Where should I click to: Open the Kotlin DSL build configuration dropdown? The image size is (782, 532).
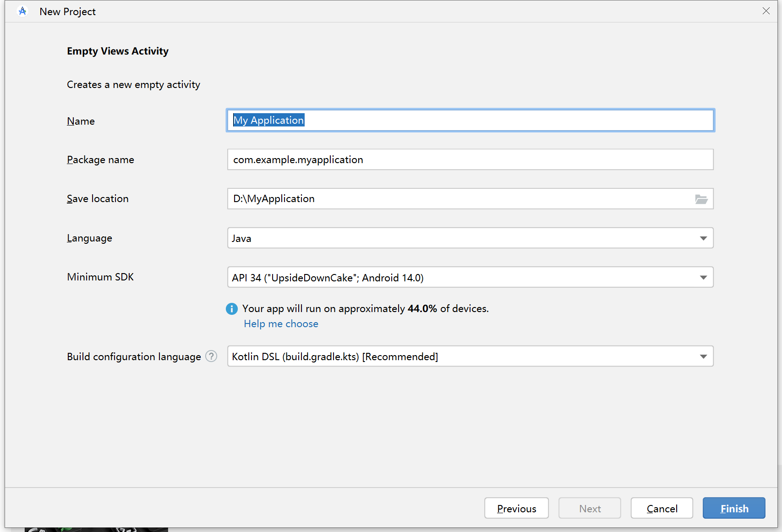(470, 356)
